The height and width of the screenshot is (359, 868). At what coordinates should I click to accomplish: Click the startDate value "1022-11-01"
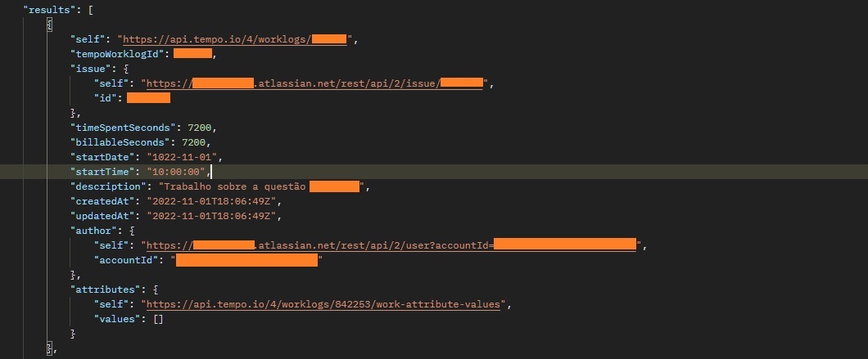pos(185,157)
